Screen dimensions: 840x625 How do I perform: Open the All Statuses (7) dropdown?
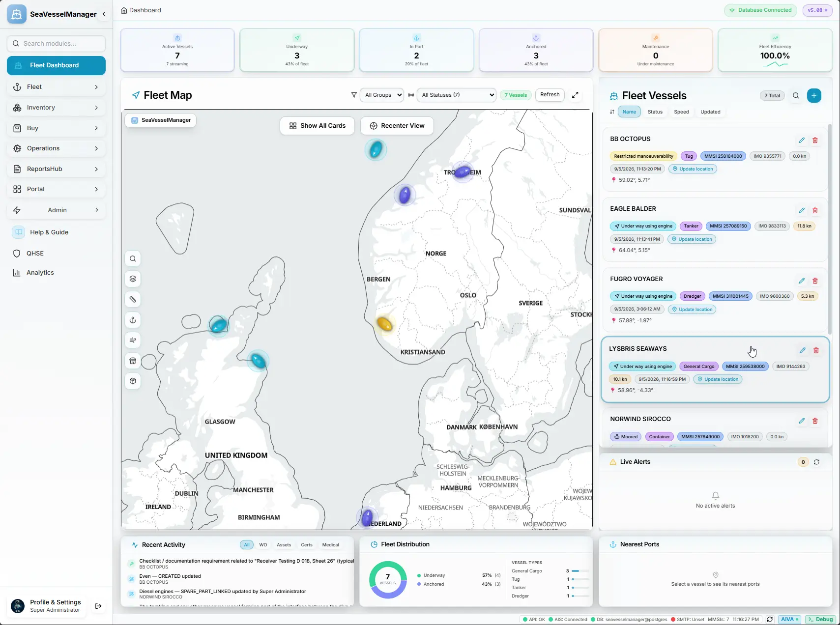(457, 95)
